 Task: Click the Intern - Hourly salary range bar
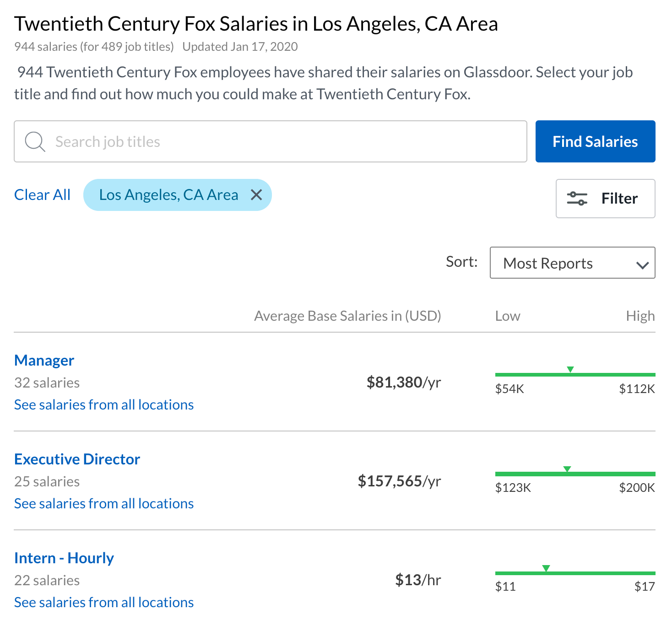[575, 573]
